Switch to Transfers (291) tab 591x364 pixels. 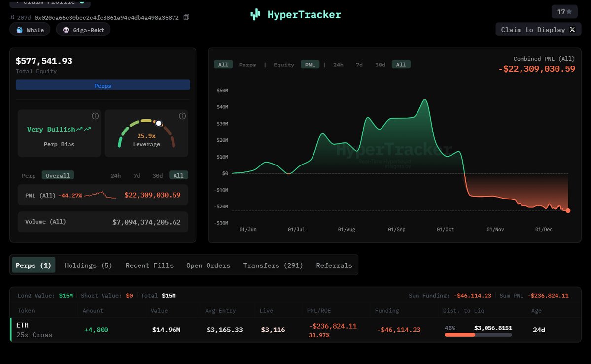click(273, 265)
